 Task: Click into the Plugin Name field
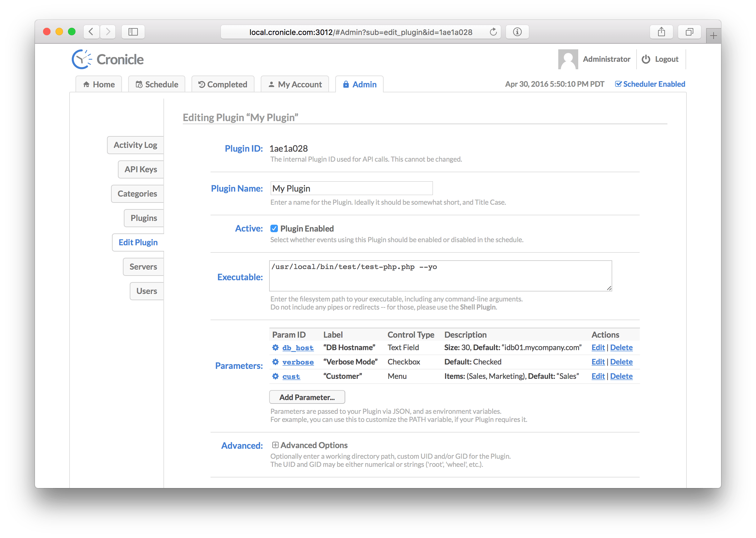coord(351,188)
